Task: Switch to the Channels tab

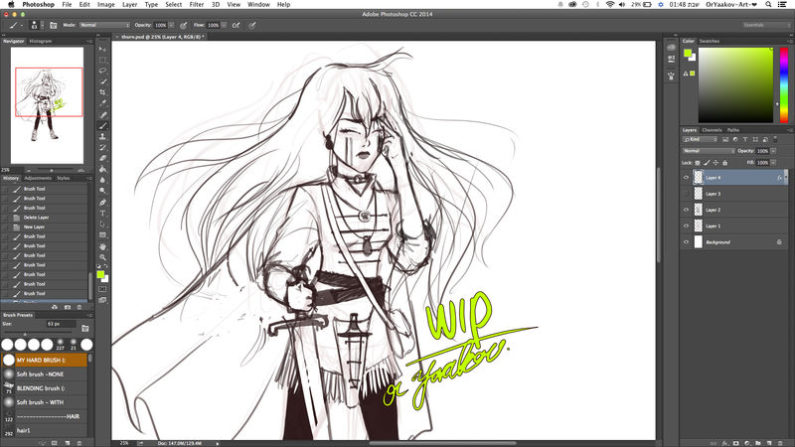Action: point(711,129)
